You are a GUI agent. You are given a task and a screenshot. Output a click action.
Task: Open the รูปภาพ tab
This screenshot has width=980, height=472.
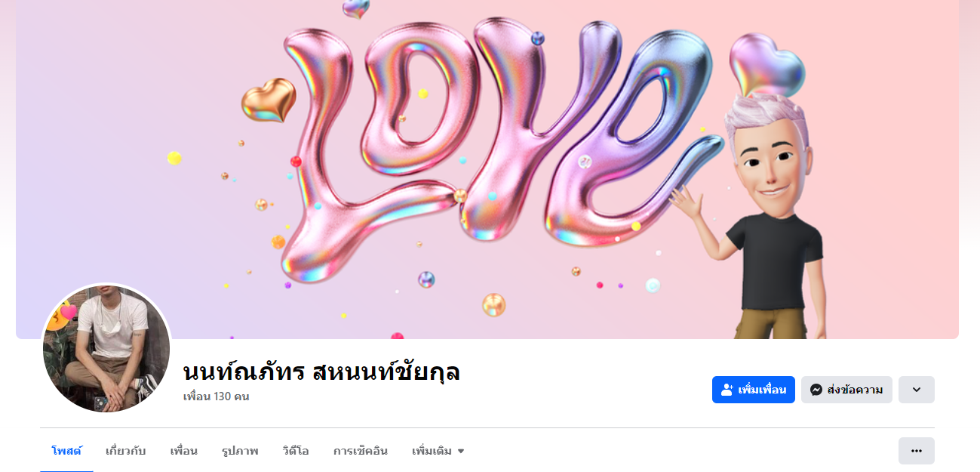240,451
